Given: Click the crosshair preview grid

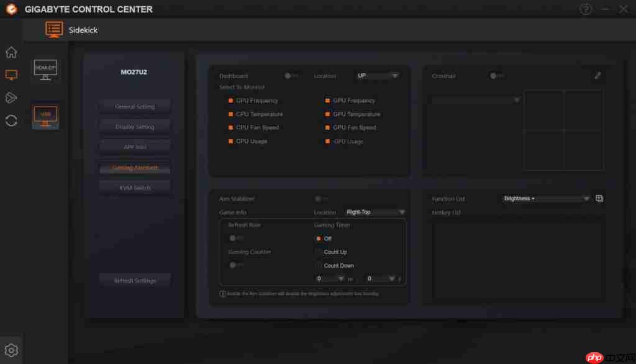Looking at the screenshot, I should pyautogui.click(x=563, y=130).
